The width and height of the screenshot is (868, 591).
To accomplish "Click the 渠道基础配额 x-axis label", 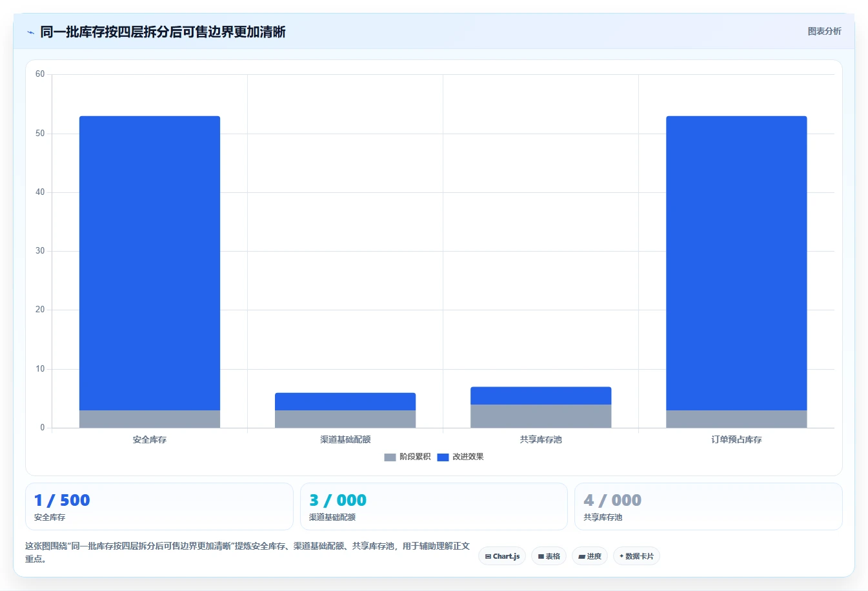I will [x=345, y=439].
